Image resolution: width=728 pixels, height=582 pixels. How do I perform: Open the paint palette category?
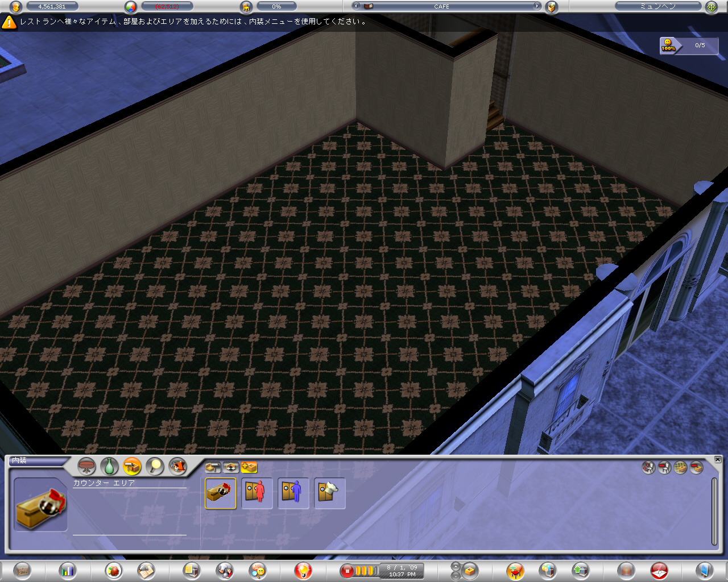point(177,466)
